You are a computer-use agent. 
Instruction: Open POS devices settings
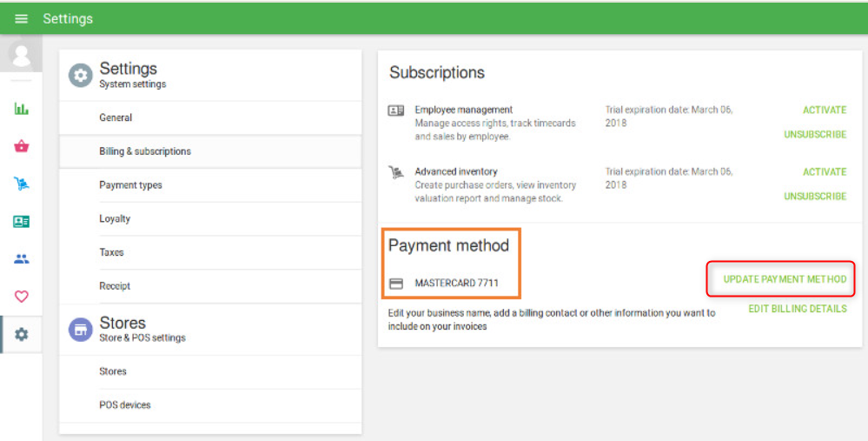pos(124,405)
